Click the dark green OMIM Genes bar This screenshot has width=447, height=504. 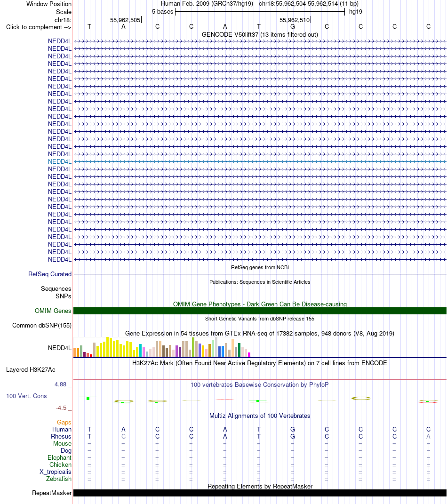coord(260,311)
